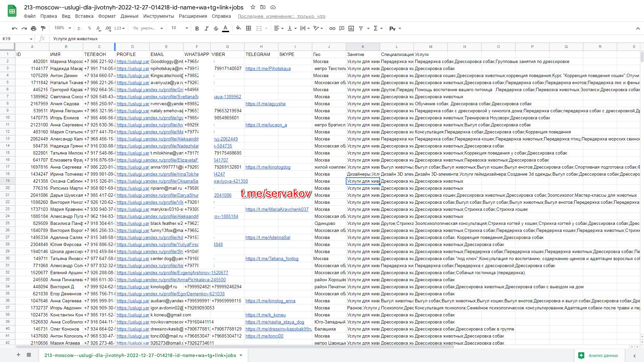Open the text color picker
This screenshot has height=362, width=644.
pyautogui.click(x=225, y=28)
